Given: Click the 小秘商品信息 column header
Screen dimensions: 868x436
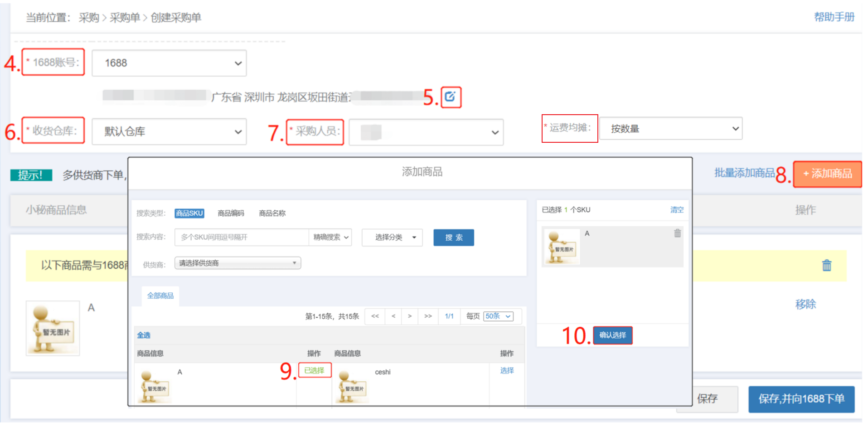Looking at the screenshot, I should [x=56, y=210].
